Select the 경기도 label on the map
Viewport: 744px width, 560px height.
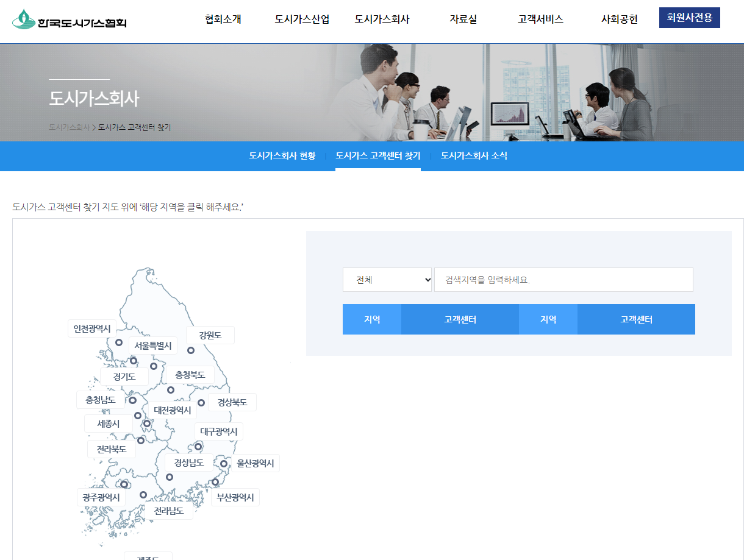124,377
